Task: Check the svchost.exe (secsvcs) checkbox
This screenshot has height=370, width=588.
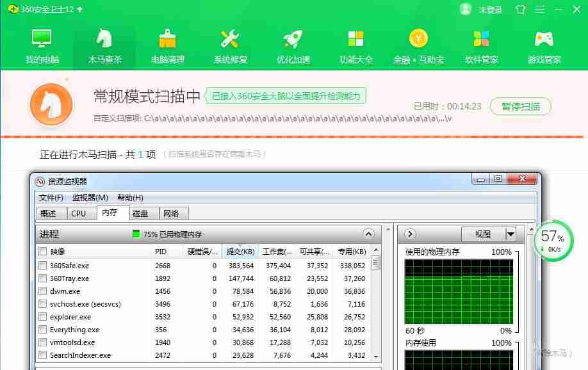Action: (43, 303)
